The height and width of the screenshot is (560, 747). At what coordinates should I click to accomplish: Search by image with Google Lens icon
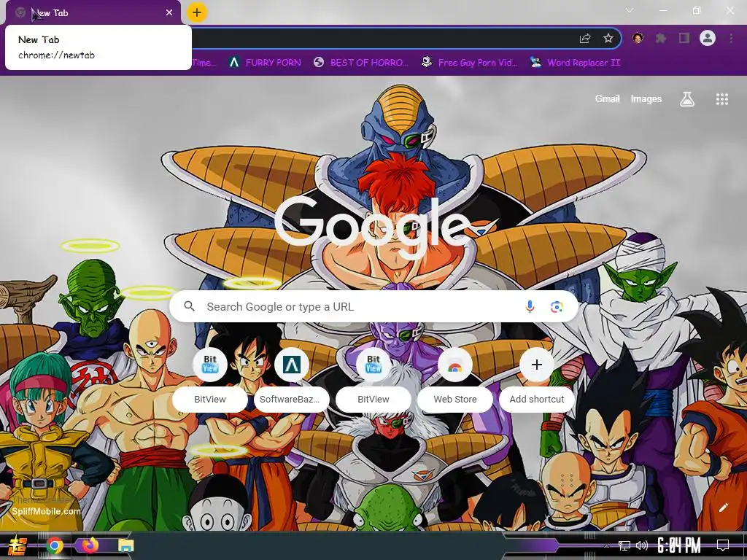557,307
